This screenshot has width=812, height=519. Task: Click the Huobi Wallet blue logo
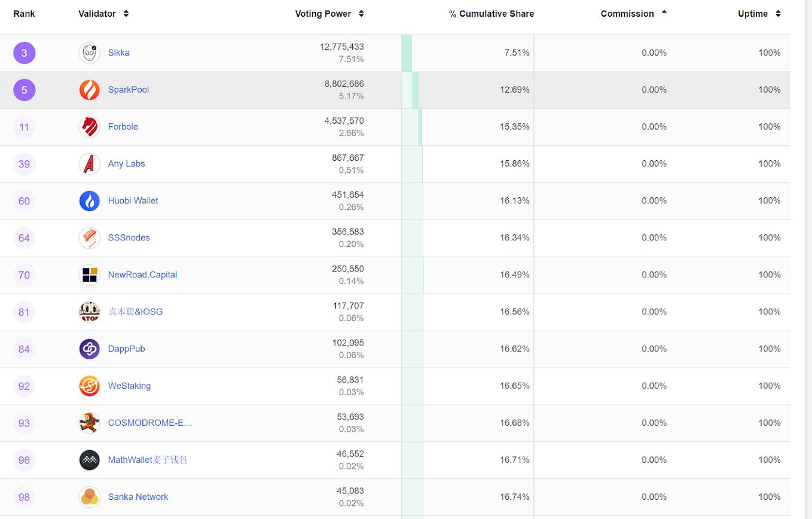89,201
